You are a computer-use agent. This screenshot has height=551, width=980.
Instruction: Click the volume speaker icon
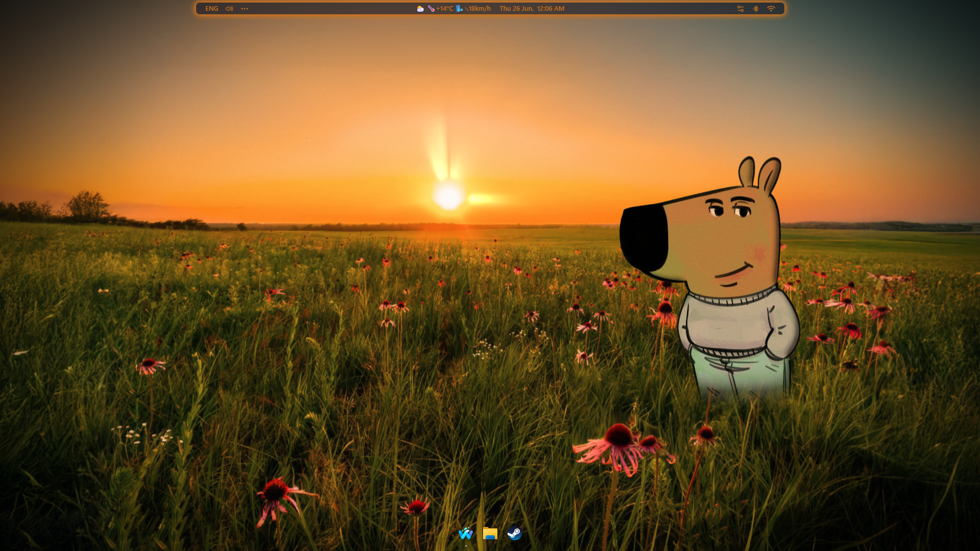click(229, 9)
